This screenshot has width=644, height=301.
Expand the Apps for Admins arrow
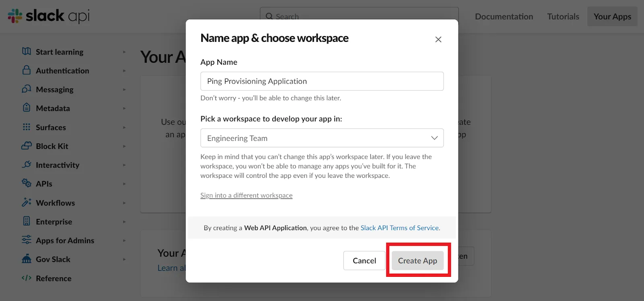tap(124, 241)
